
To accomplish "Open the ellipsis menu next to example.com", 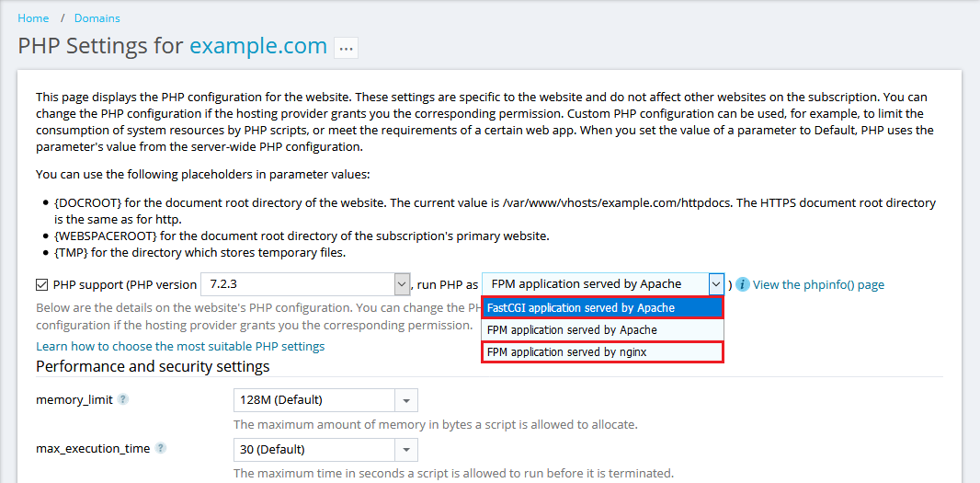I will tap(346, 48).
